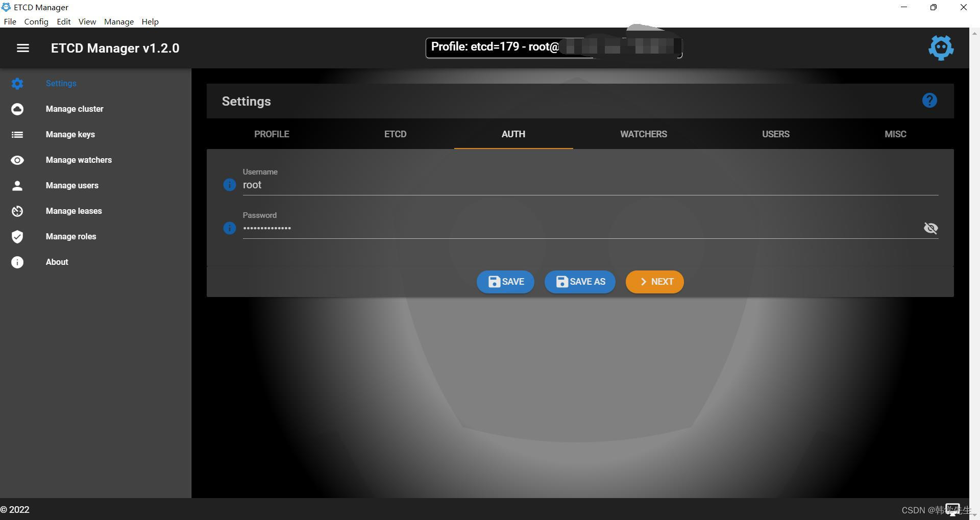This screenshot has height=520, width=980.
Task: Toggle password visibility eye icon
Action: [x=930, y=228]
